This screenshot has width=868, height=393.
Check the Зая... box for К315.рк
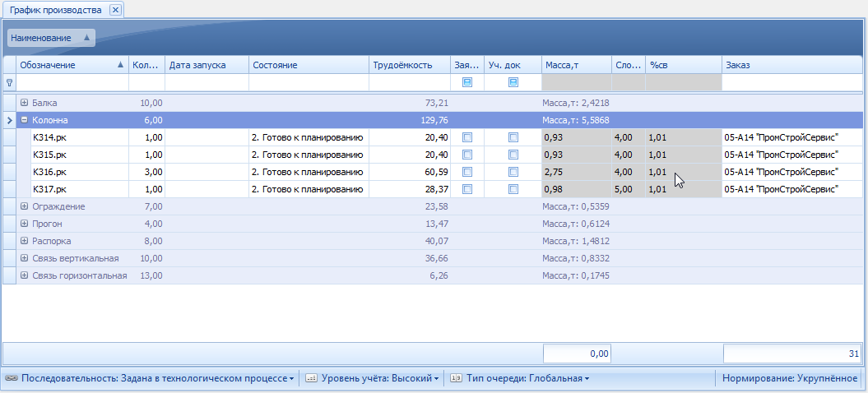(467, 155)
